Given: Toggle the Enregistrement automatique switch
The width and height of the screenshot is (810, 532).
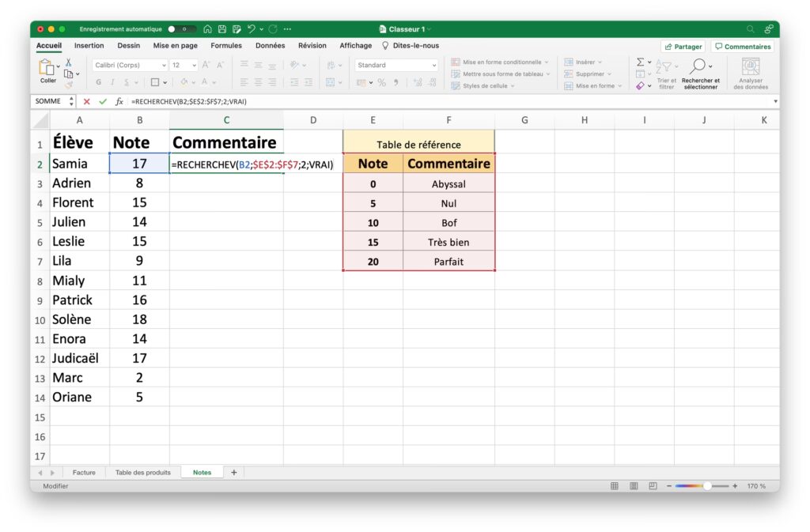Looking at the screenshot, I should 182,29.
